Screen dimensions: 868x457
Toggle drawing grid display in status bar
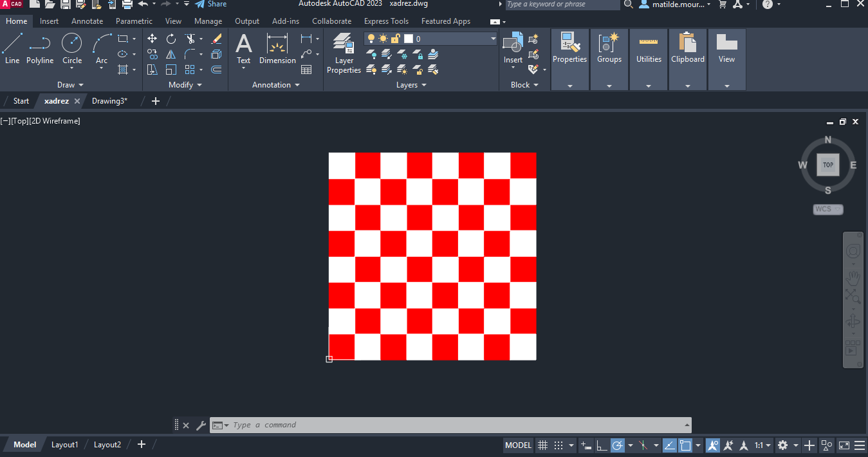[x=542, y=445]
